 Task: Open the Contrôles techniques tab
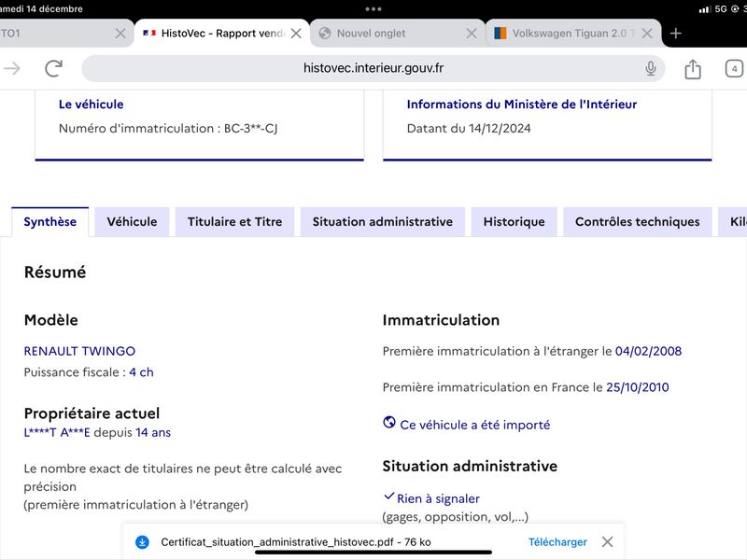click(x=638, y=222)
